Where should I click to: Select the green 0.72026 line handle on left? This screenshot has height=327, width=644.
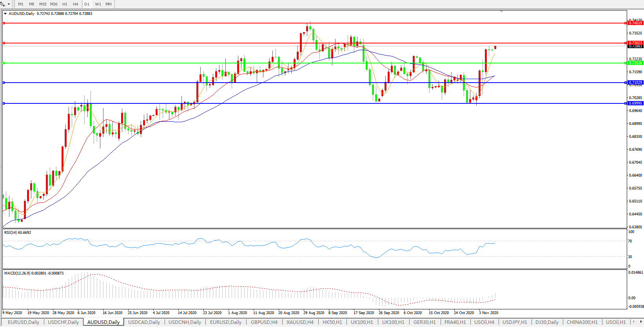(x=4, y=63)
